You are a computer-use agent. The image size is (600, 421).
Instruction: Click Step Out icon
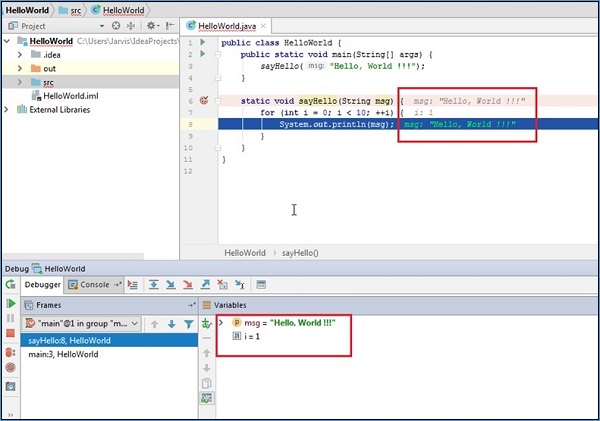click(x=205, y=285)
